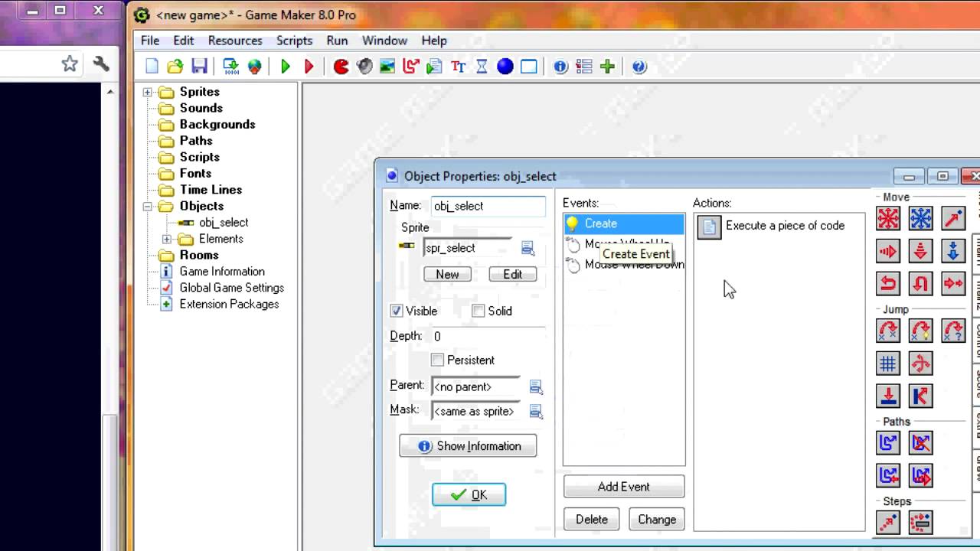Run the game with the green play icon

coord(286,67)
